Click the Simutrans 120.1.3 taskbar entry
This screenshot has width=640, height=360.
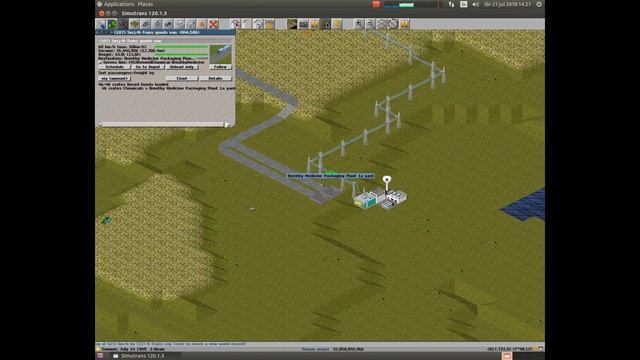139,356
